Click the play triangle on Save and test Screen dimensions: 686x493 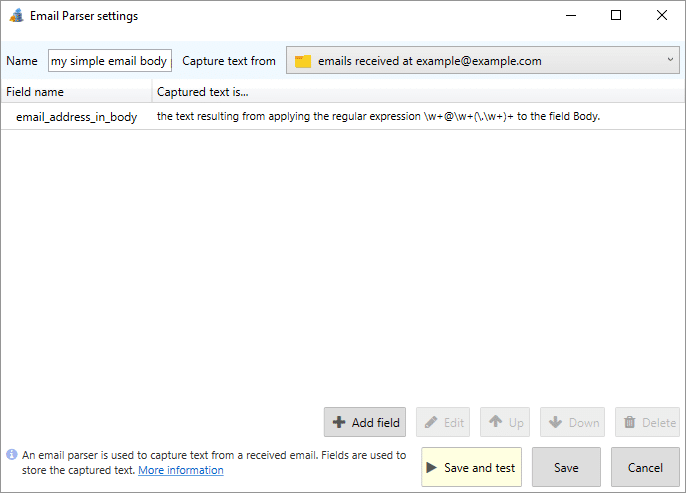click(431, 467)
